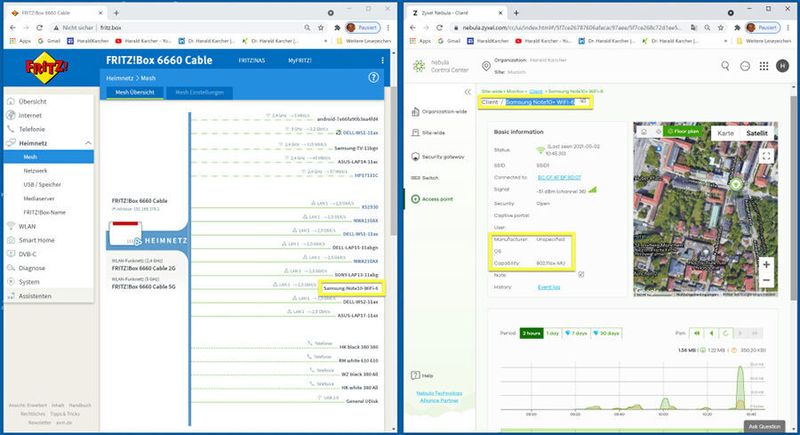
Task: Select the 1 day period button
Action: click(553, 333)
